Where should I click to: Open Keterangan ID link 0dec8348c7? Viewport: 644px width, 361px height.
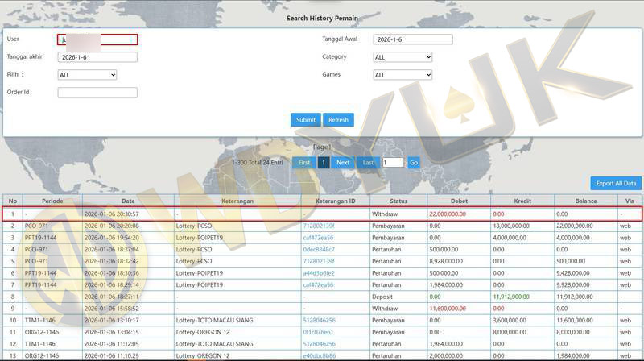click(x=319, y=249)
